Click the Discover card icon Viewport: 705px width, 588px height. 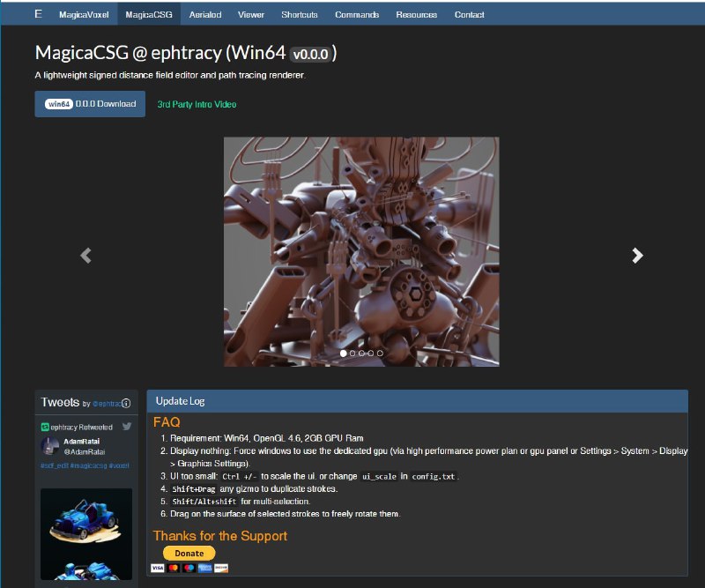click(221, 568)
